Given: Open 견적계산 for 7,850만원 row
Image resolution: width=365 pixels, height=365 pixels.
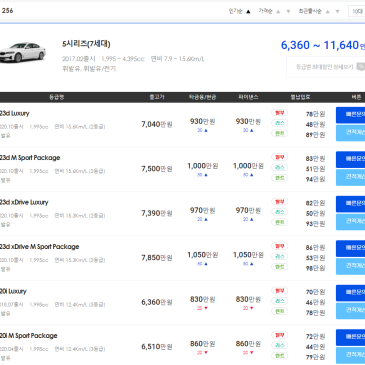Looking at the screenshot, I should (350, 266).
